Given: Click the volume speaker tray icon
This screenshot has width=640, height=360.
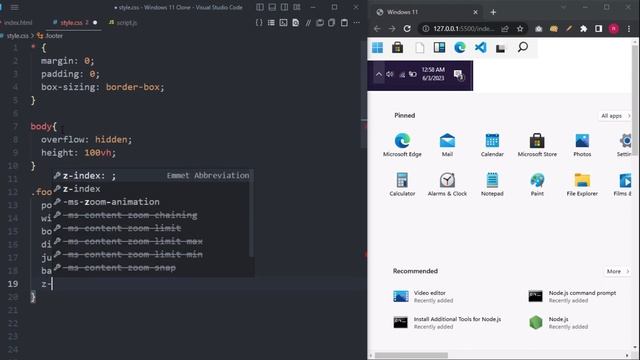Looking at the screenshot, I should tap(390, 74).
